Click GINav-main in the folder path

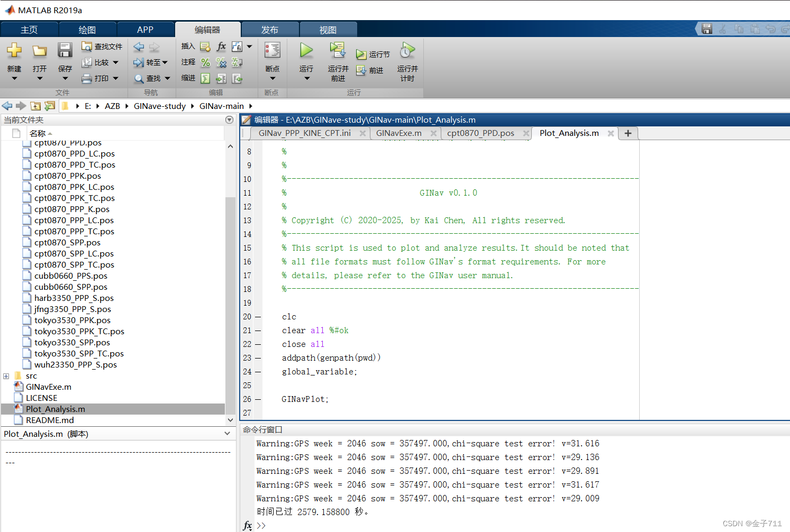click(x=222, y=106)
